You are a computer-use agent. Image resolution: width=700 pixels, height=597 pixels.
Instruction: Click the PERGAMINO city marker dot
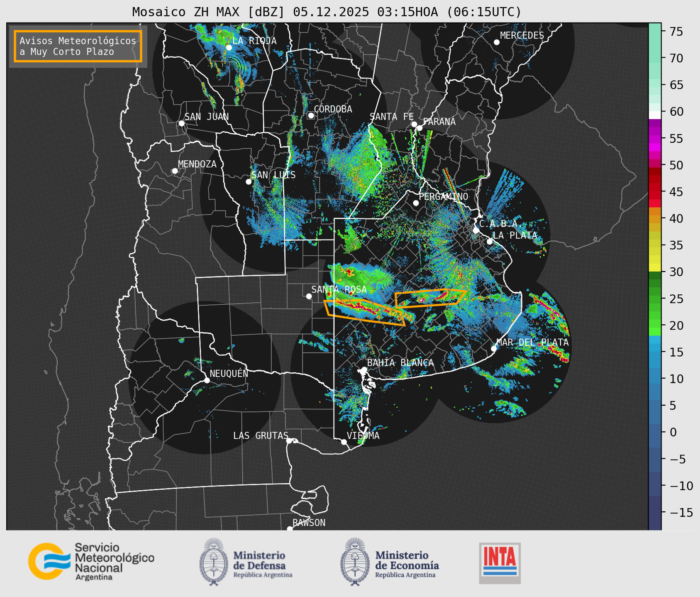click(416, 203)
